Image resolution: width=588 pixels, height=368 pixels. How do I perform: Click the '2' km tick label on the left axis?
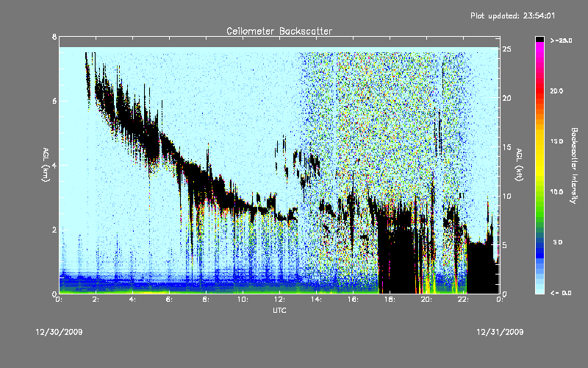point(54,230)
